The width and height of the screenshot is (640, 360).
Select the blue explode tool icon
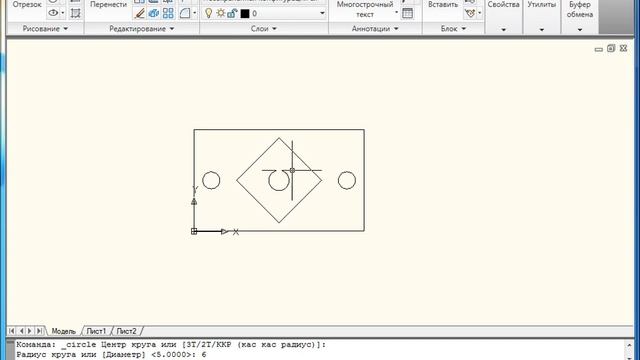point(154,13)
